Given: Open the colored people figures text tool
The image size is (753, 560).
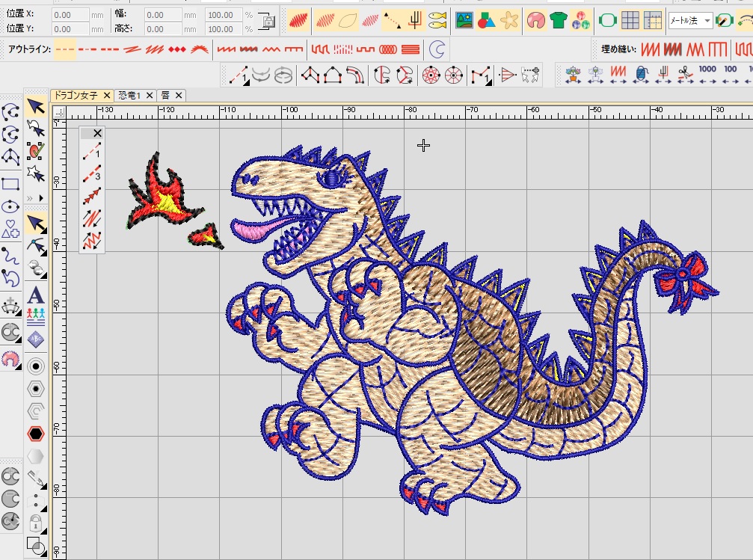Looking at the screenshot, I should (x=36, y=317).
